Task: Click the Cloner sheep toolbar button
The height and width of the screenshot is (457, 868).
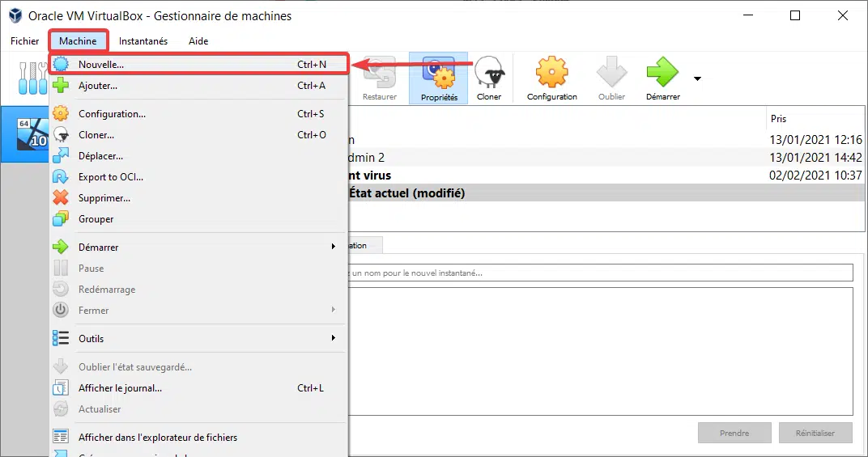Action: tap(489, 78)
